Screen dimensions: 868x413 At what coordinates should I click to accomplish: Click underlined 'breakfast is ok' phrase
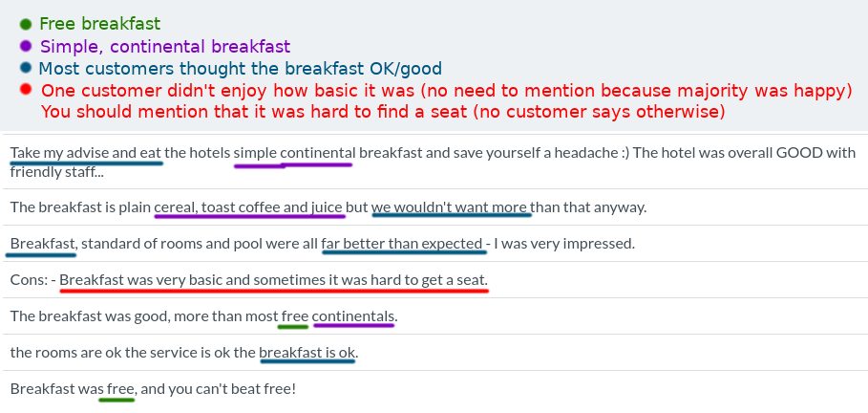tap(307, 353)
